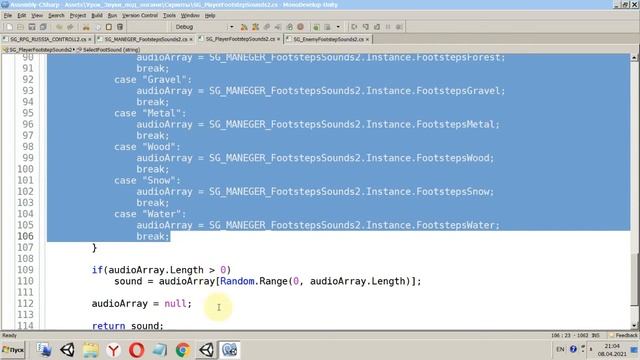Click the Step Out debug toolbar icon
This screenshot has height=360, width=640.
(x=377, y=27)
